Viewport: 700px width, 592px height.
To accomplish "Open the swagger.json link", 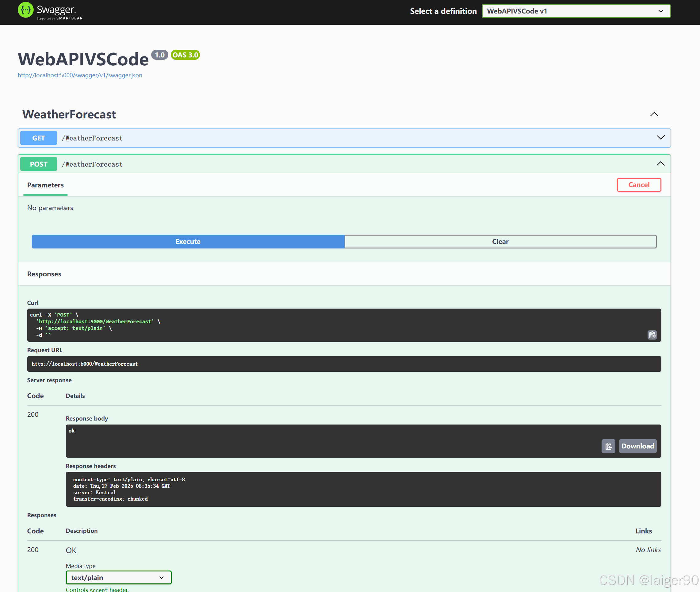I will point(80,75).
